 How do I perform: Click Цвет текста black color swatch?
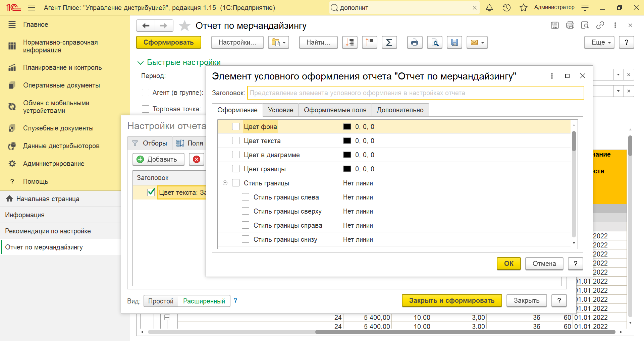(347, 141)
